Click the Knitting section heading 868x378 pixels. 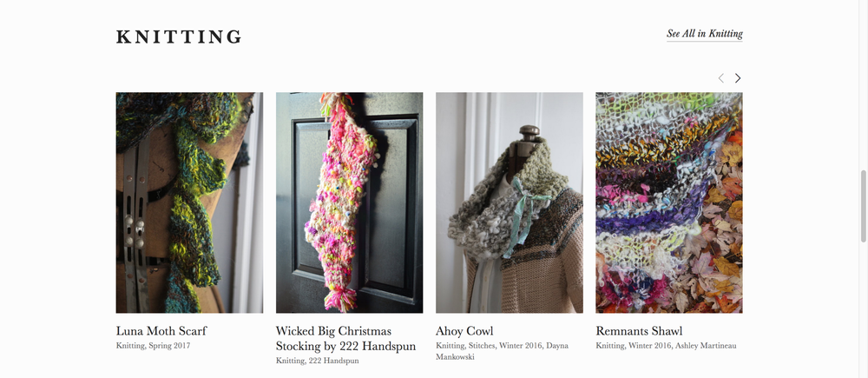coord(179,37)
